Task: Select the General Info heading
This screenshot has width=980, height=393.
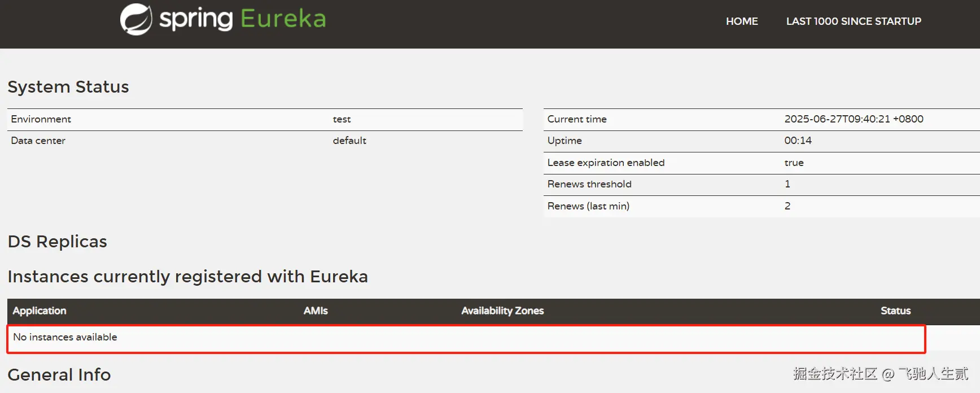Action: click(x=59, y=375)
